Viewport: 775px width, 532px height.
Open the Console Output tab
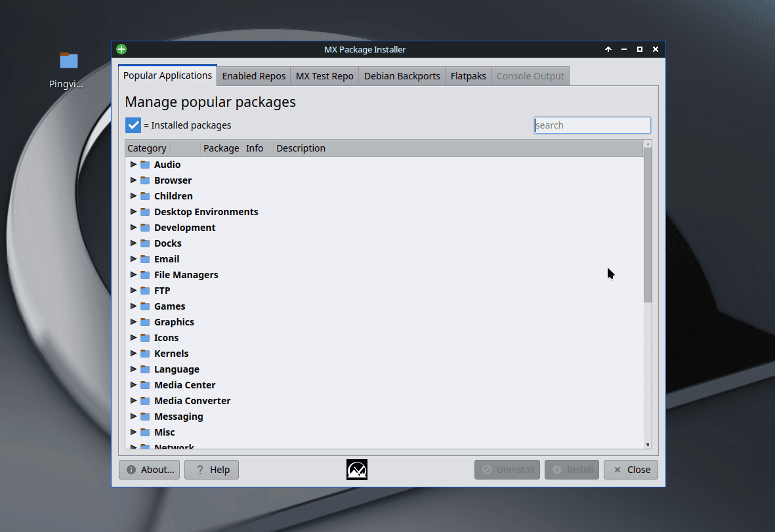(530, 76)
